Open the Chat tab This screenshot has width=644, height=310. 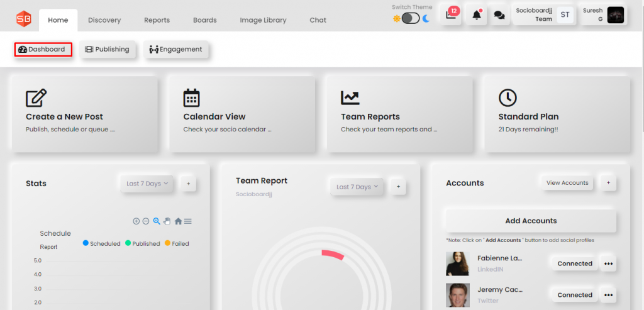(x=318, y=20)
